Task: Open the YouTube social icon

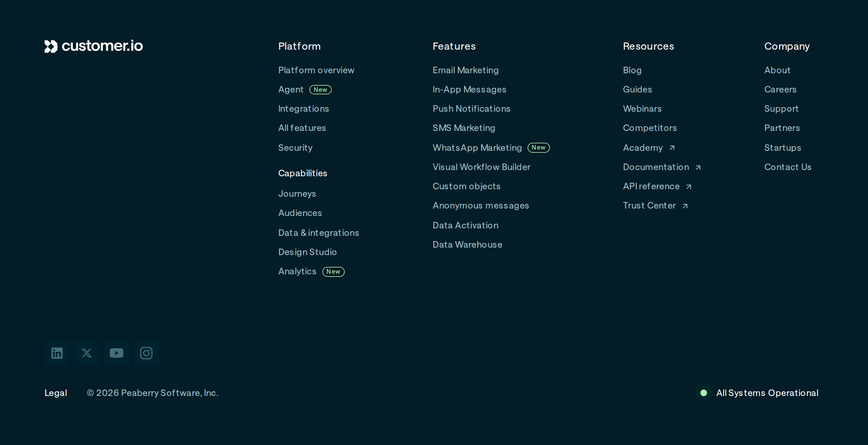Action: coord(116,353)
